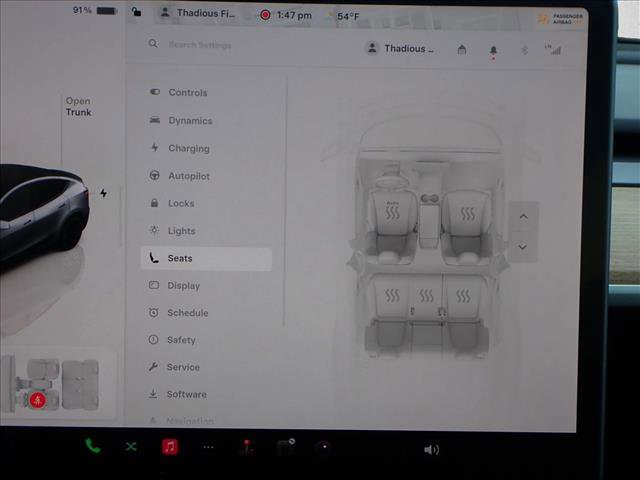The image size is (640, 480).
Task: Open the green crossed-arrows app in dock
Action: click(131, 447)
